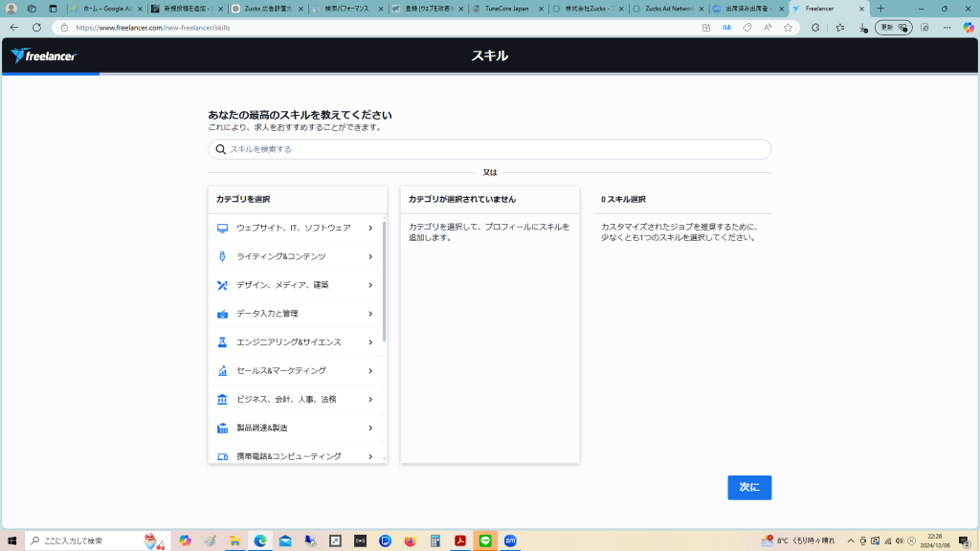Click the category list vertical scrollbar
Screen dimensions: 980x551
click(x=384, y=282)
